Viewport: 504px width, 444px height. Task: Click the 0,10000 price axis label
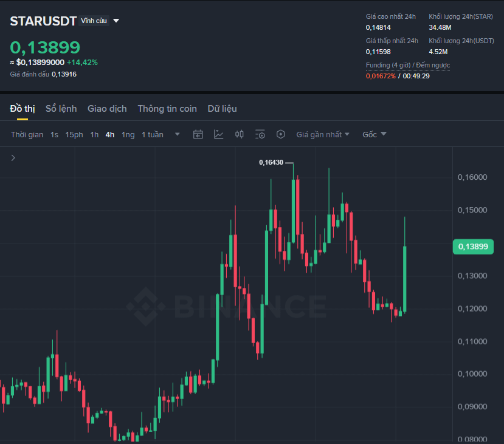(x=472, y=374)
